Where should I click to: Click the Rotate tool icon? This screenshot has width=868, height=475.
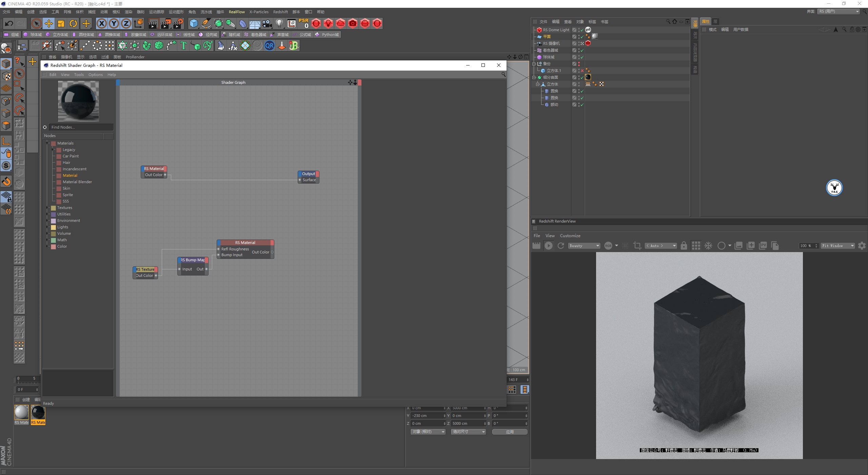(x=73, y=23)
